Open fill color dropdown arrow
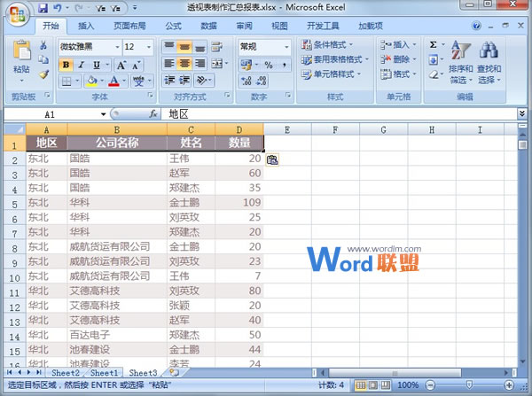 103,81
